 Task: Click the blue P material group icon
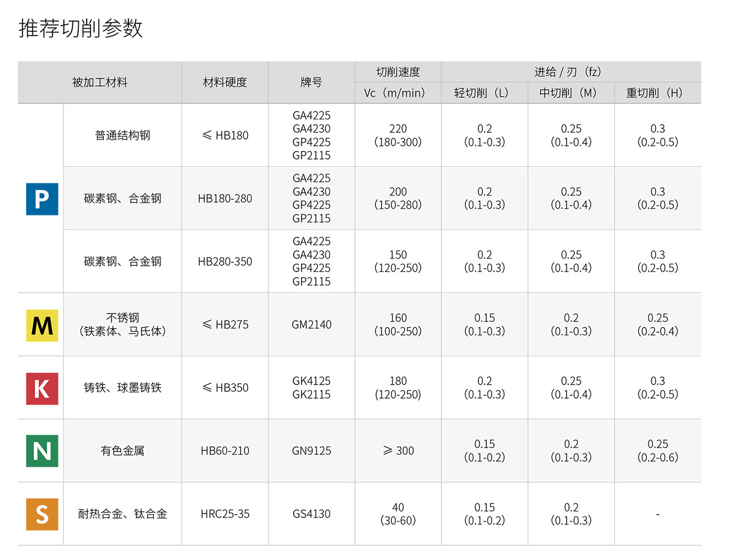coord(42,199)
